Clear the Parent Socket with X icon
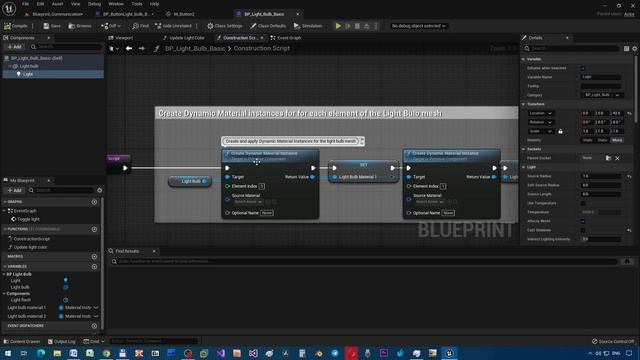The height and width of the screenshot is (360, 640). coord(617,158)
